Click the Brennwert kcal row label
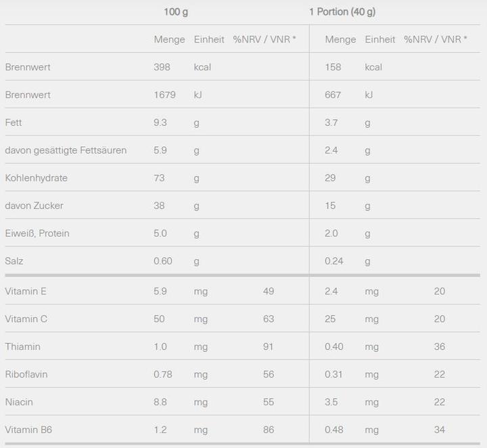Image resolution: width=487 pixels, height=448 pixels. tap(28, 67)
